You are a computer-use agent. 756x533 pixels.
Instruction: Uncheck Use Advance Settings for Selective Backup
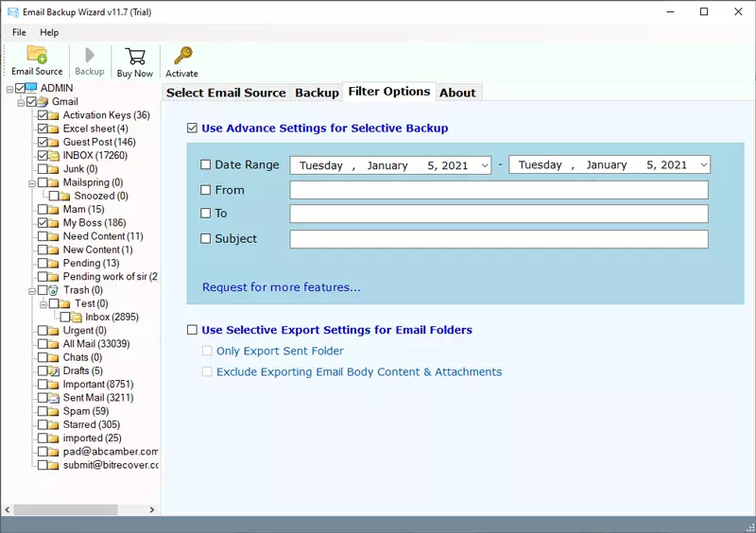point(192,129)
